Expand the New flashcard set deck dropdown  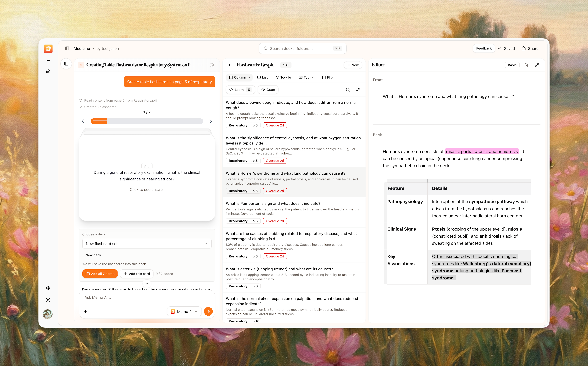[x=147, y=244]
